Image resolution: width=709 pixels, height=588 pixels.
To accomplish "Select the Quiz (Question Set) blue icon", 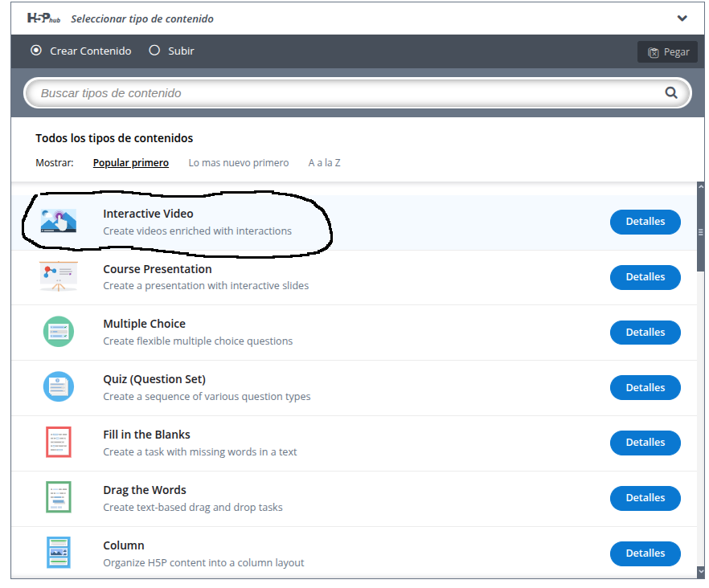I will coord(59,387).
